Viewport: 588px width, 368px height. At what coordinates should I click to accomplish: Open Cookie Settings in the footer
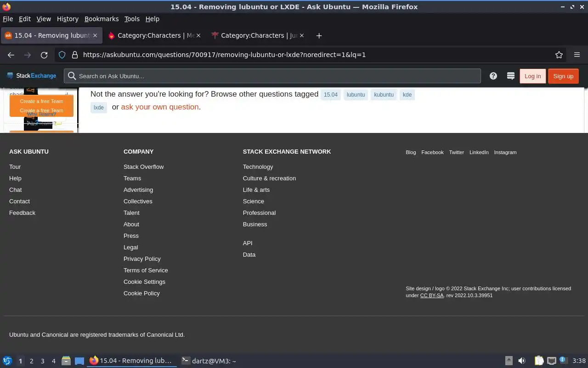144,282
